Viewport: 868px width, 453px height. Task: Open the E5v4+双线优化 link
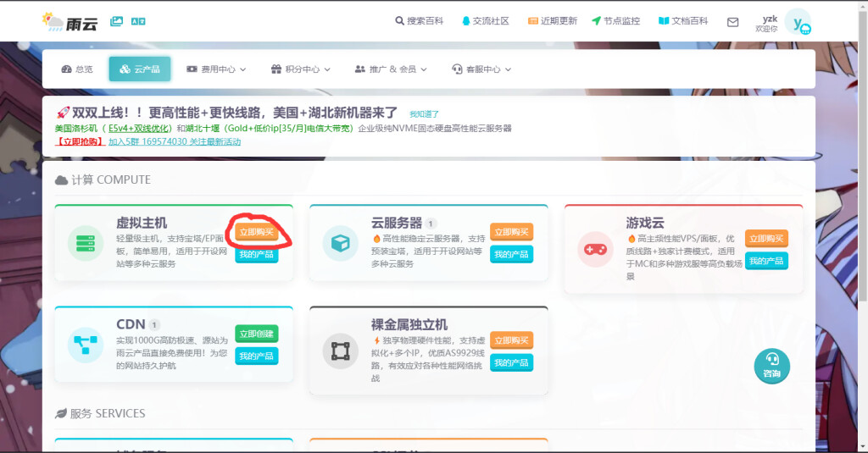tap(140, 129)
